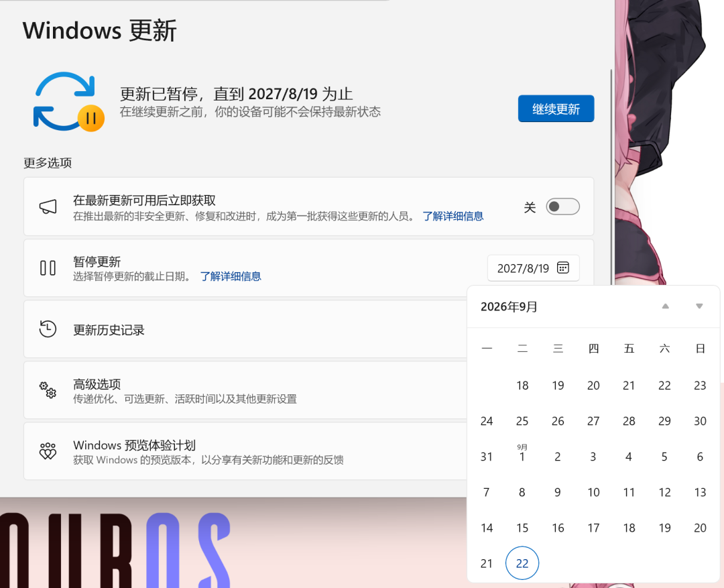
Task: Click the 继续更新 button
Action: pyautogui.click(x=556, y=109)
